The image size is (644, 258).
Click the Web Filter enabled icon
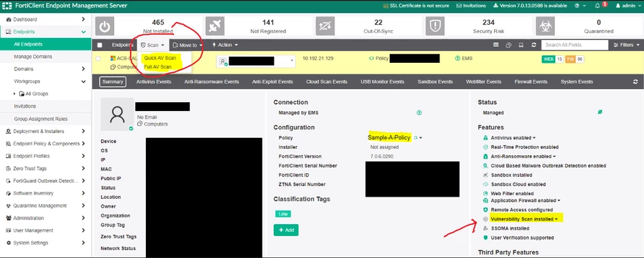point(486,193)
